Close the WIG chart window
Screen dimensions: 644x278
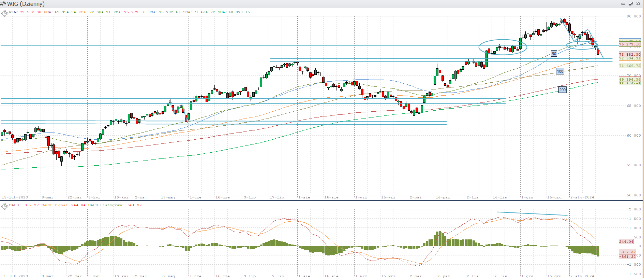pos(638,4)
